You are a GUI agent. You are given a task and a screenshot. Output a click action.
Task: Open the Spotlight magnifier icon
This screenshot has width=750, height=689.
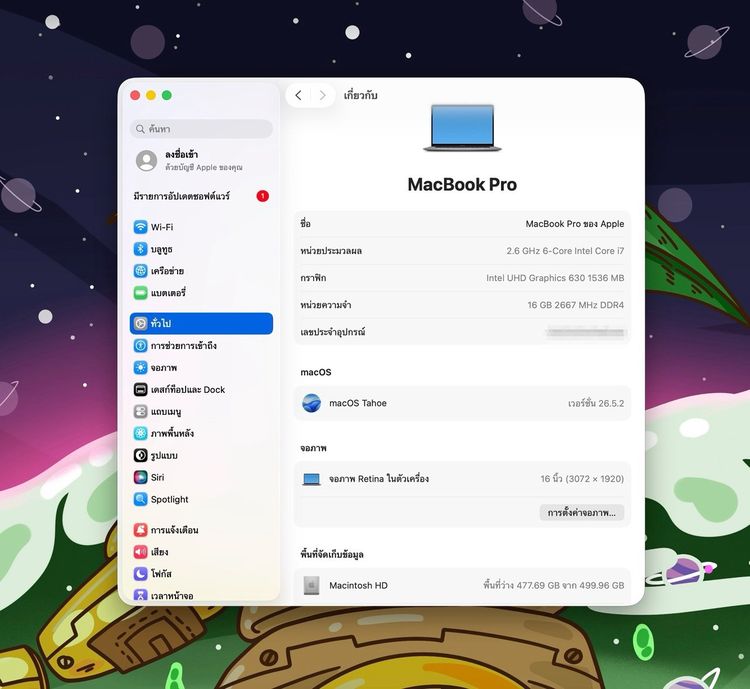click(x=140, y=499)
